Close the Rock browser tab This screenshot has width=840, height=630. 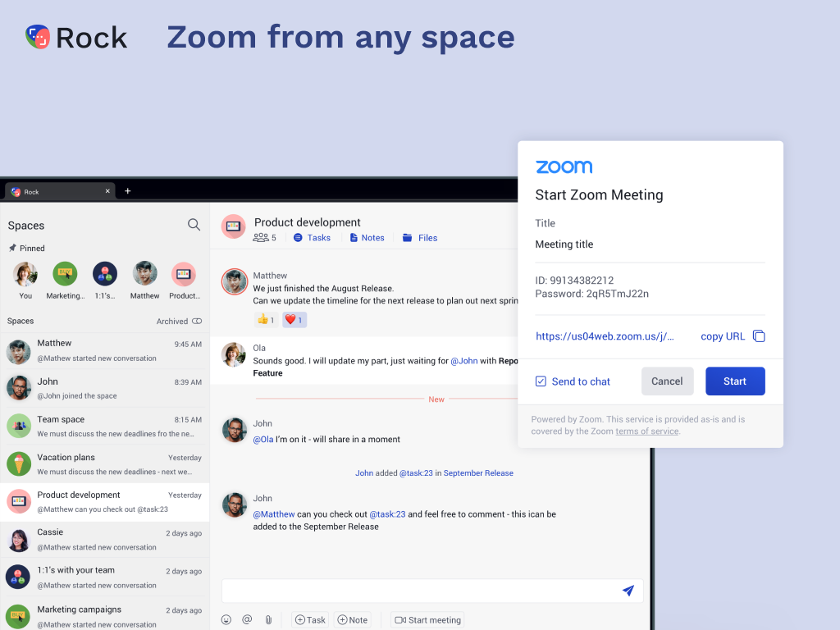click(x=107, y=190)
